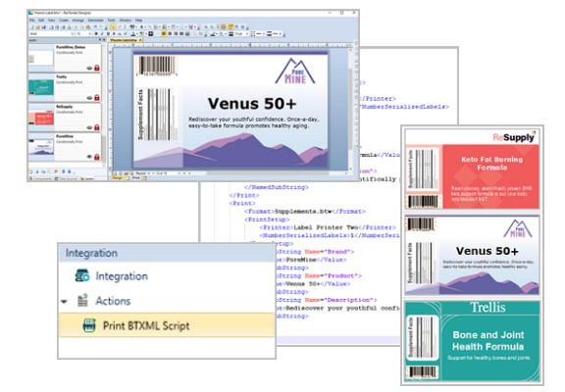Screen dimensions: 565x392
Task: Select the ReSupply layer
Action: [65, 118]
